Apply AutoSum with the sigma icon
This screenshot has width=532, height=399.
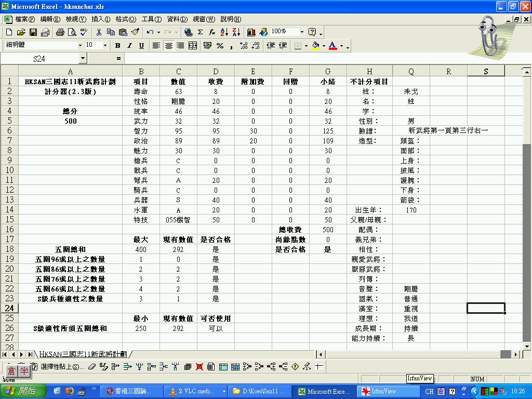pyautogui.click(x=200, y=32)
